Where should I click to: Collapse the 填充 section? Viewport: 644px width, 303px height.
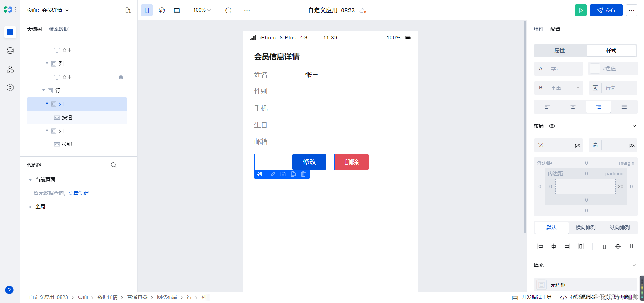click(x=634, y=265)
